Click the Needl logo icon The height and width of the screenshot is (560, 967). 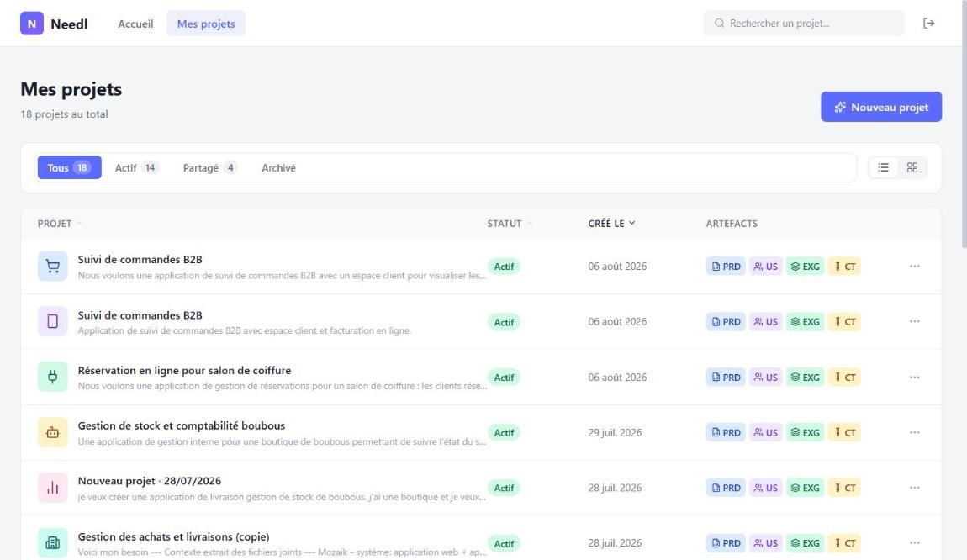tap(31, 24)
